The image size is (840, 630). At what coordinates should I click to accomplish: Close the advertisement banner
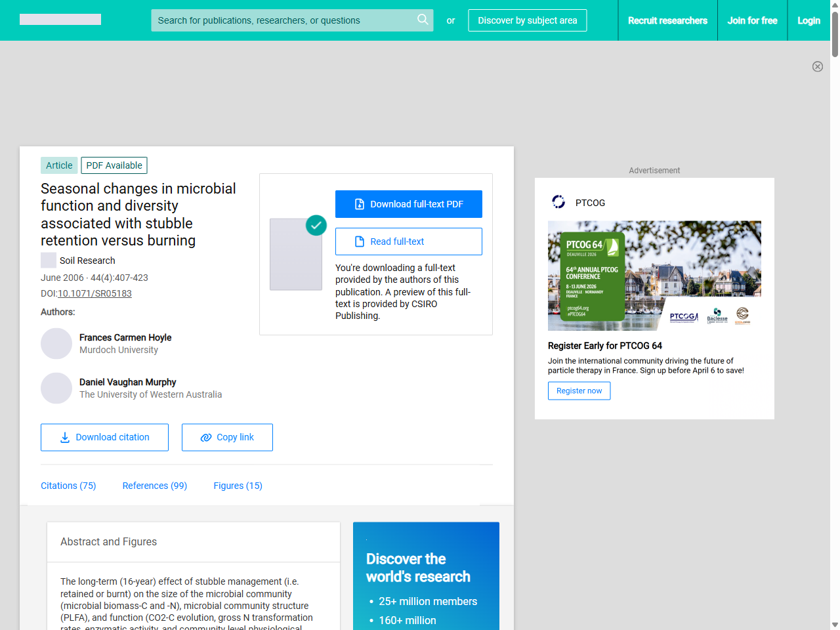817,66
